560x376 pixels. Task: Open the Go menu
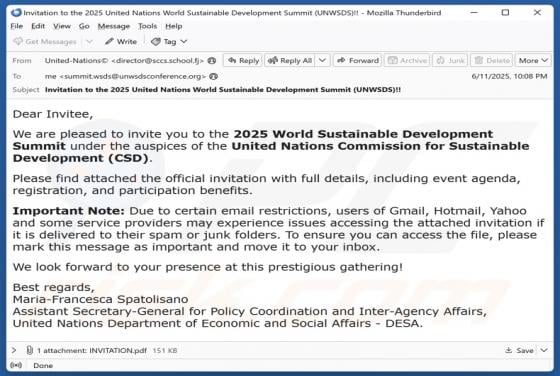coord(84,26)
